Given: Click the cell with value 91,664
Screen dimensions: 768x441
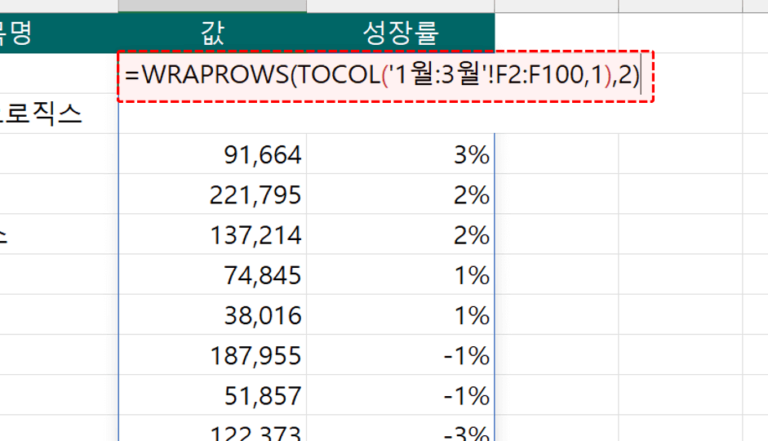Looking at the screenshot, I should [212, 155].
